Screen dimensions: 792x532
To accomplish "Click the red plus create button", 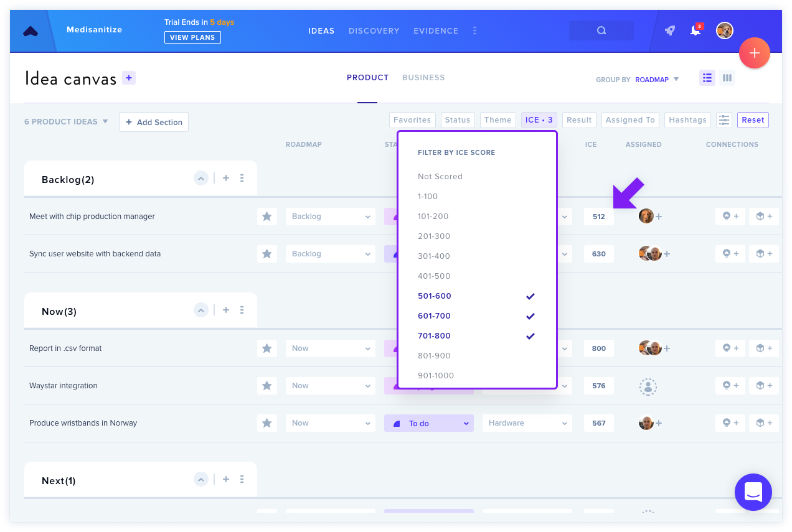I will pos(755,54).
